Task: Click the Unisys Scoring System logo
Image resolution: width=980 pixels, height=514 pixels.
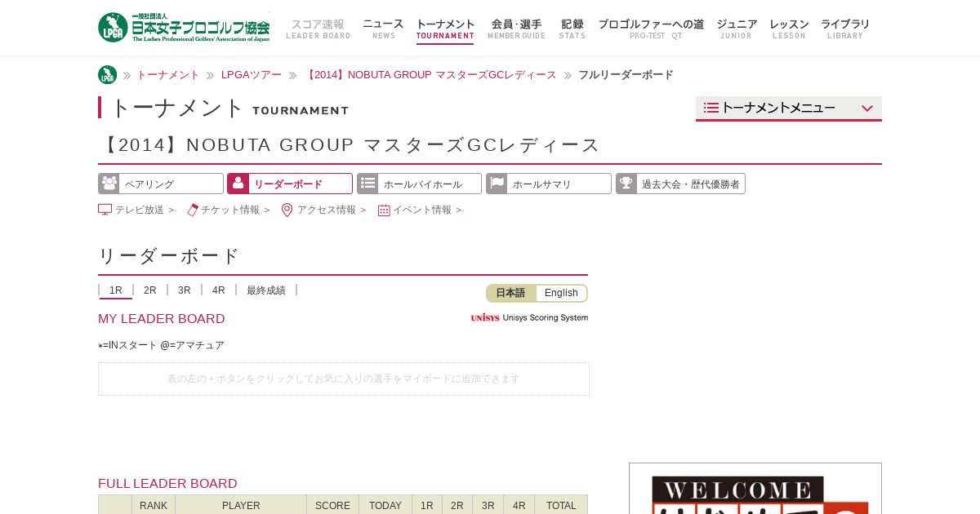Action: coord(529,317)
